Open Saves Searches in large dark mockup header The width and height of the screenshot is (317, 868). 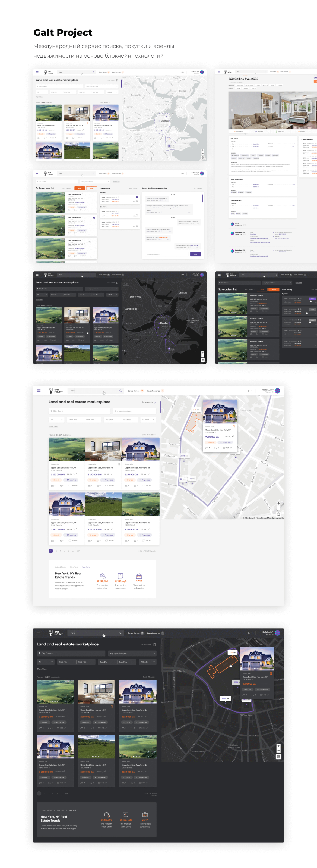[155, 633]
